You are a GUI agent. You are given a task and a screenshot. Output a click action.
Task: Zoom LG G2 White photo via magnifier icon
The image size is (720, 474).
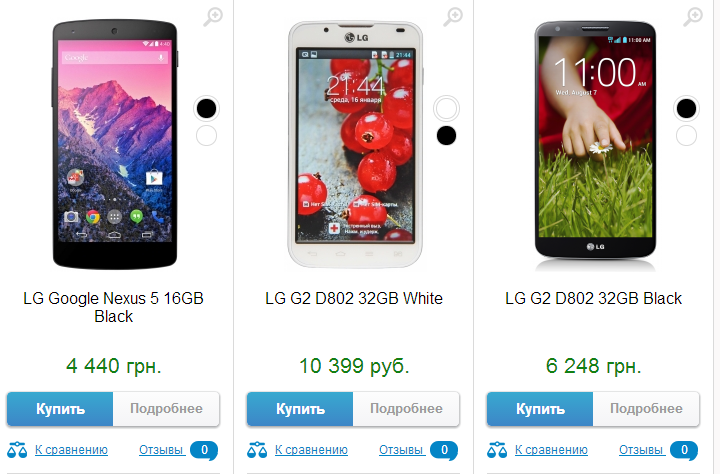[x=453, y=17]
